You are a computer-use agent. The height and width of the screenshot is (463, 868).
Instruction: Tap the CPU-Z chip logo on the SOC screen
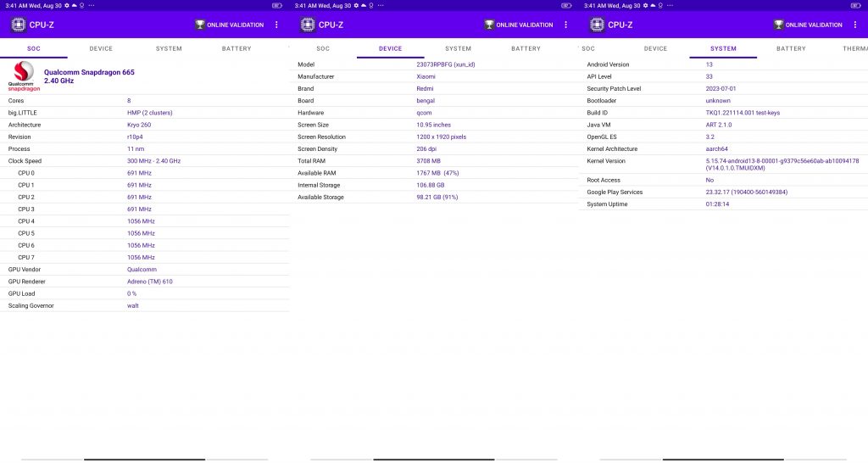tap(19, 25)
